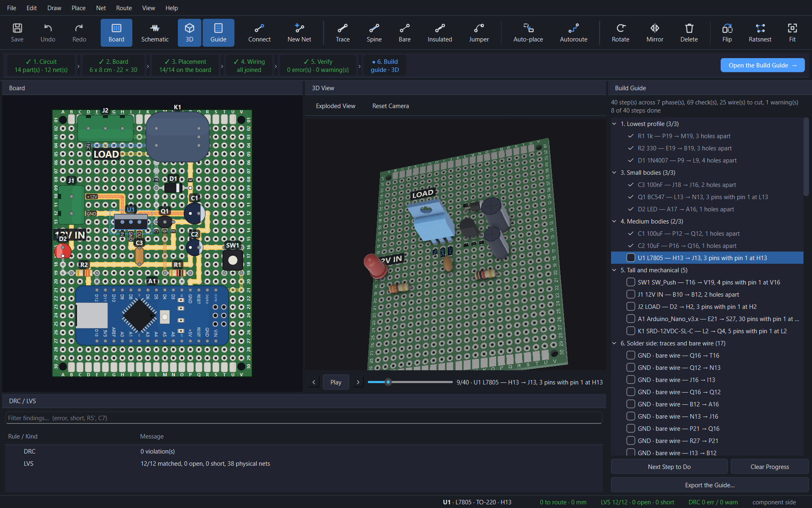Click Next Step to Do
The image size is (812, 508).
click(x=669, y=467)
